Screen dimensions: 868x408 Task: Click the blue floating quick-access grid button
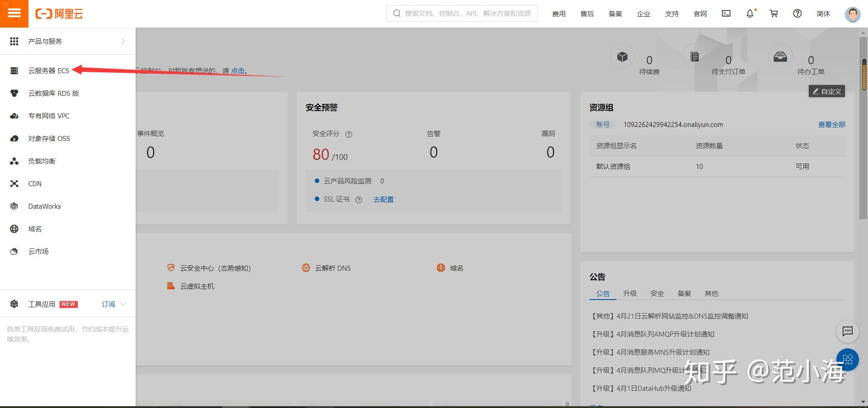coord(848,360)
